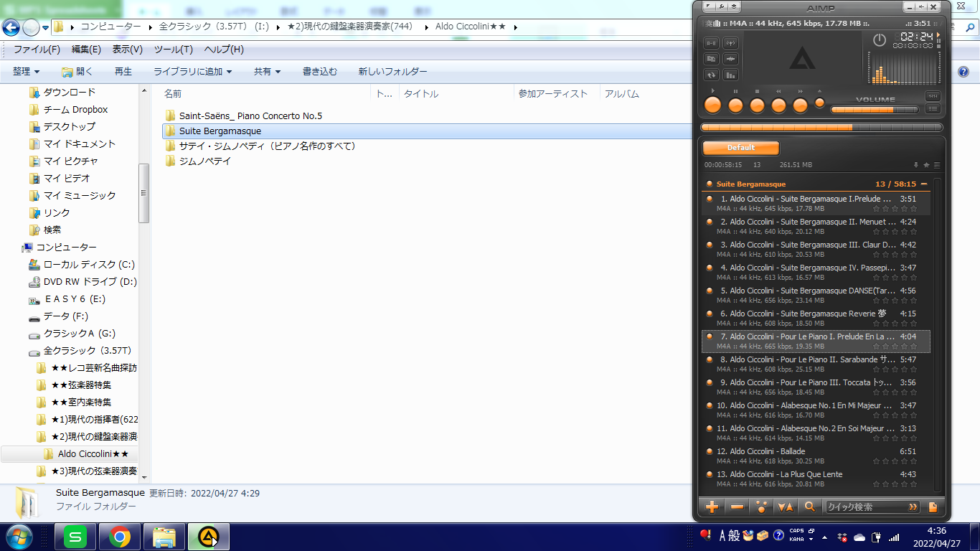Open the AIMP main menu icon
This screenshot has height=551, width=980.
pyautogui.click(x=707, y=6)
